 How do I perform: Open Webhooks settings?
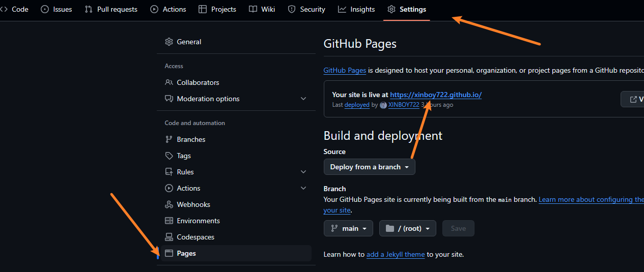236,204
